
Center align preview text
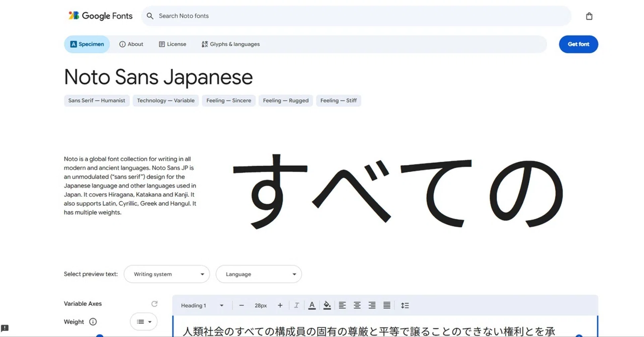pyautogui.click(x=357, y=305)
